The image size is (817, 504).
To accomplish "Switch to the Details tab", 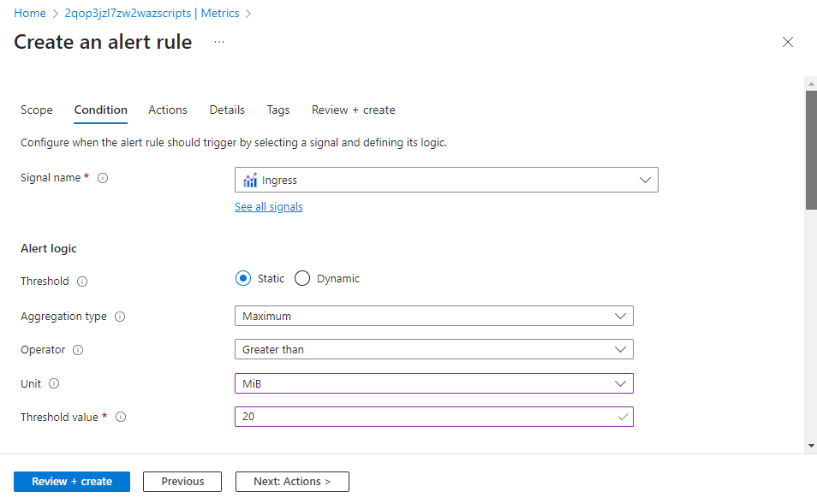I will pos(227,110).
